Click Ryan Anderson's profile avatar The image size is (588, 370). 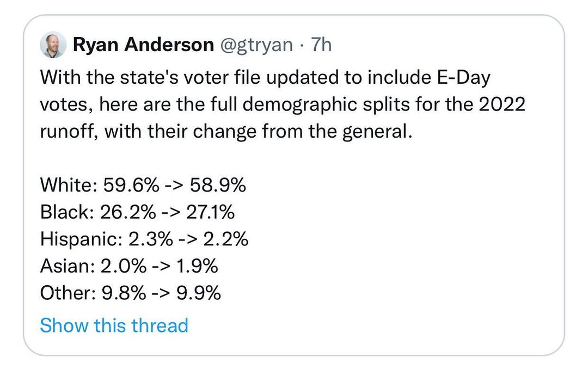click(53, 45)
